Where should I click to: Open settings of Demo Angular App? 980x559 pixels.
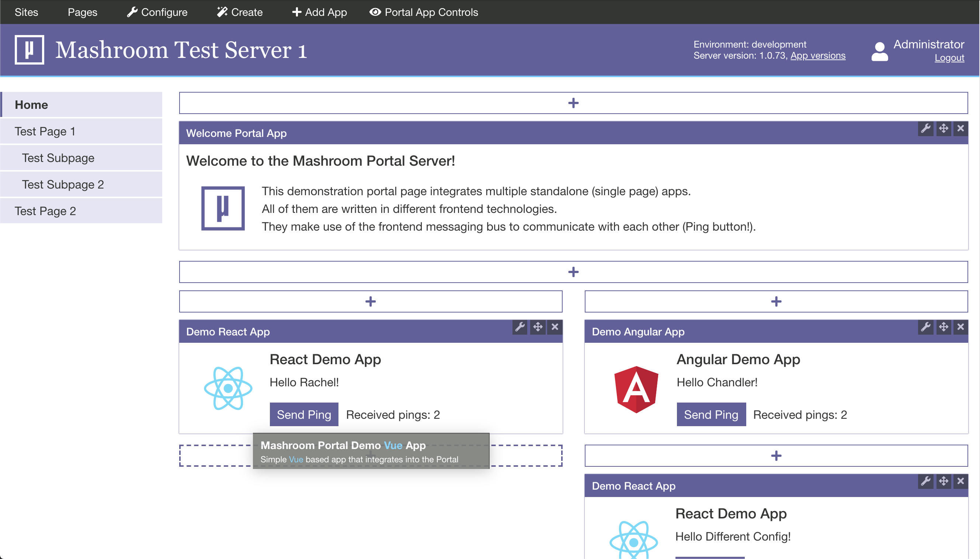[x=925, y=327]
